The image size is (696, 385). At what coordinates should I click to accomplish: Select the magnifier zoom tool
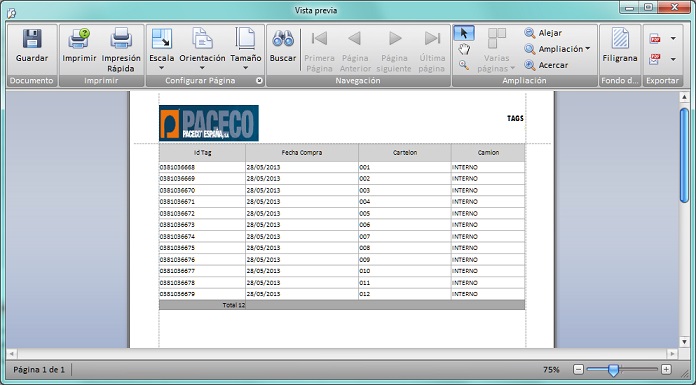464,65
